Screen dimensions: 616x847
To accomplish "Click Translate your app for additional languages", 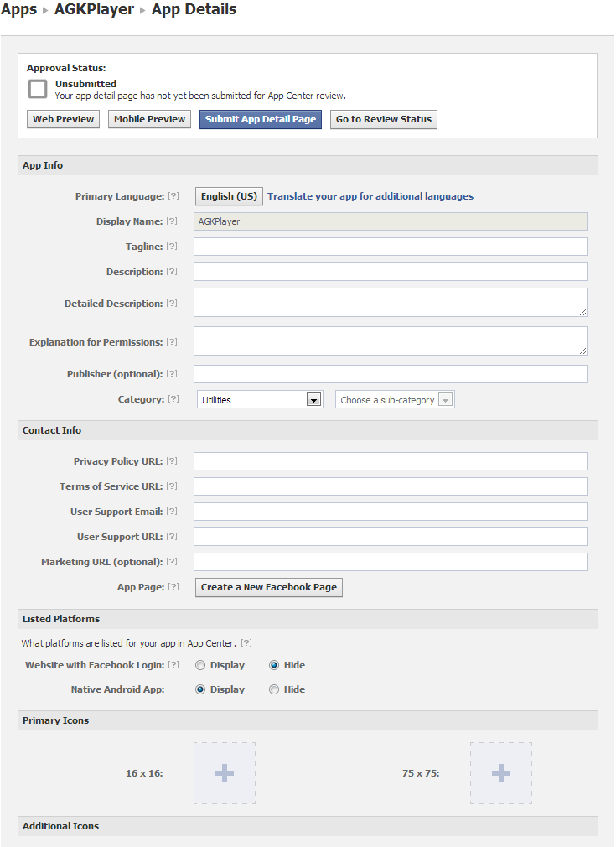I will [370, 196].
